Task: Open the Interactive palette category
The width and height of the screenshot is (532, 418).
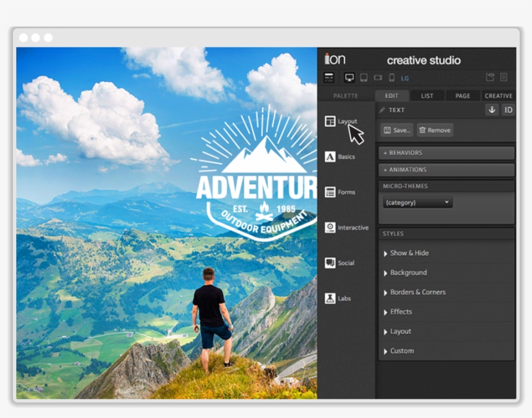Action: pos(346,227)
